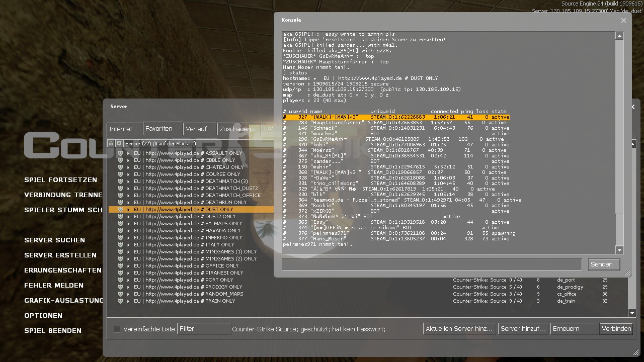The height and width of the screenshot is (362, 644).
Task: Switch to the Internet tab
Action: click(124, 129)
